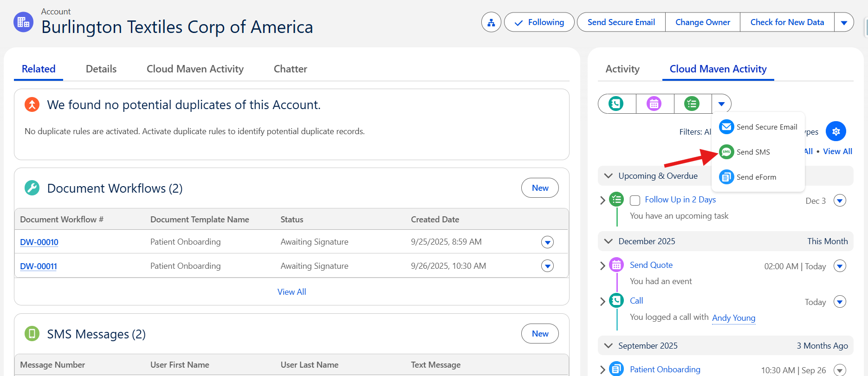Open the account hierarchy icon button
The width and height of the screenshot is (868, 376).
[491, 22]
